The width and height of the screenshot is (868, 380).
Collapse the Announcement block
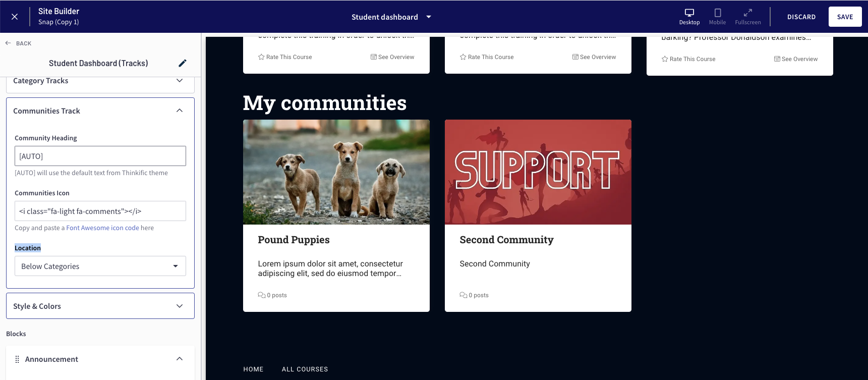179,359
